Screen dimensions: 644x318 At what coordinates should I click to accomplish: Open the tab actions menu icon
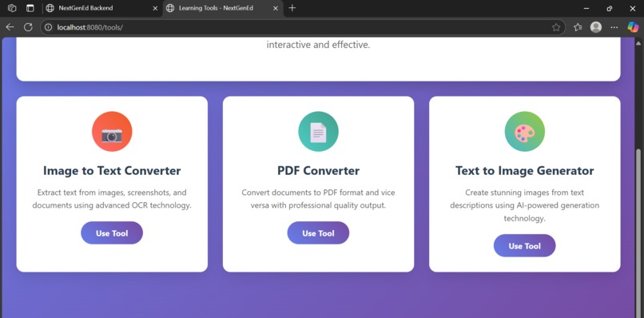(30, 8)
